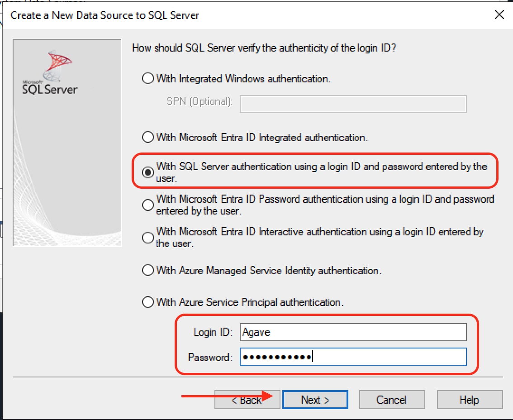The image size is (513, 420).
Task: Enable Azure Service Principal authentication
Action: [148, 302]
